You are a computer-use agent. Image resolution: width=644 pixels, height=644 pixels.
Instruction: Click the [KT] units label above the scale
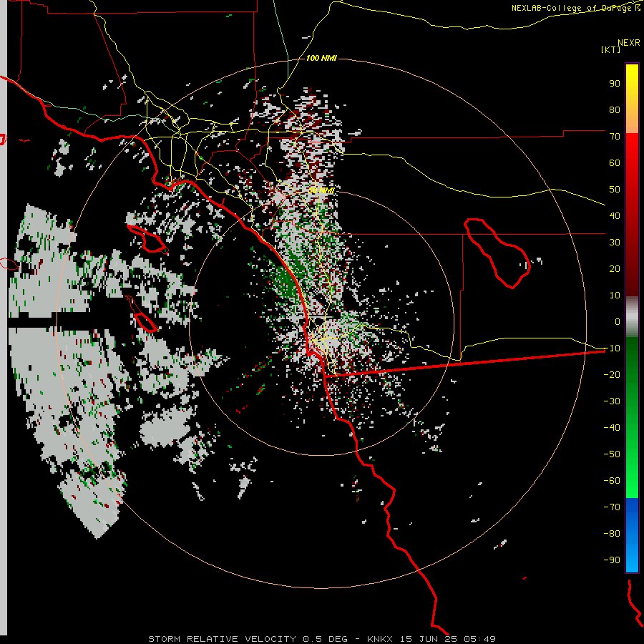pos(610,49)
